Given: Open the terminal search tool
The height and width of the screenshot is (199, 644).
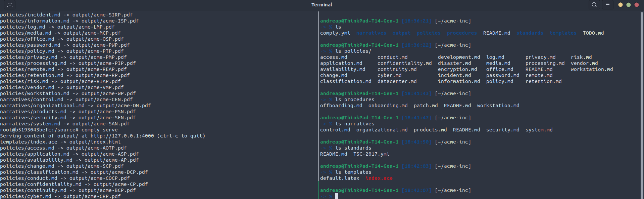Looking at the screenshot, I should coord(594,5).
